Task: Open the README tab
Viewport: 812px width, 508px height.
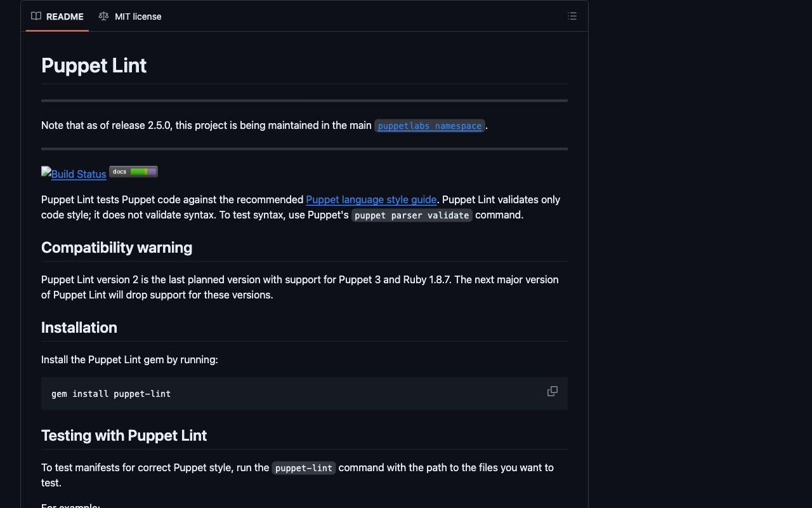Action: [x=57, y=17]
